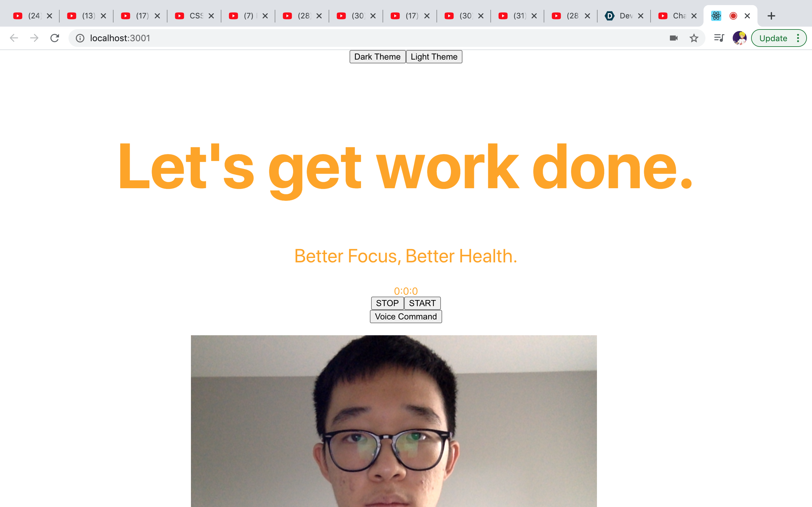Open a new tab with plus button
Viewport: 812px width, 507px height.
[771, 16]
